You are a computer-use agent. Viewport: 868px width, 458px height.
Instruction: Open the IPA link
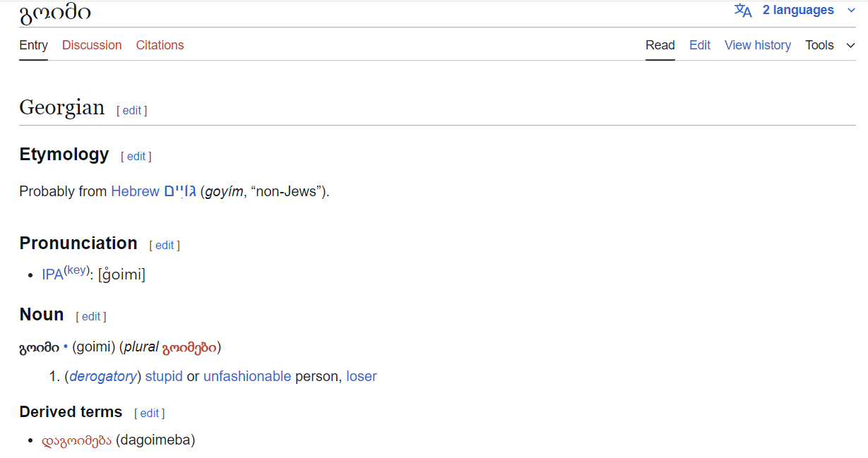(x=52, y=275)
